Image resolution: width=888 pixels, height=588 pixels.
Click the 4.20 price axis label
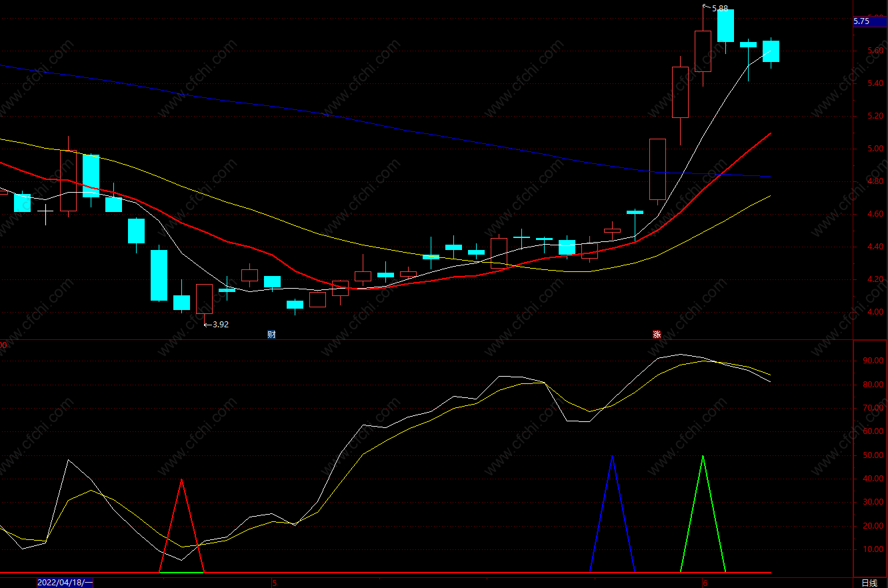coord(875,279)
